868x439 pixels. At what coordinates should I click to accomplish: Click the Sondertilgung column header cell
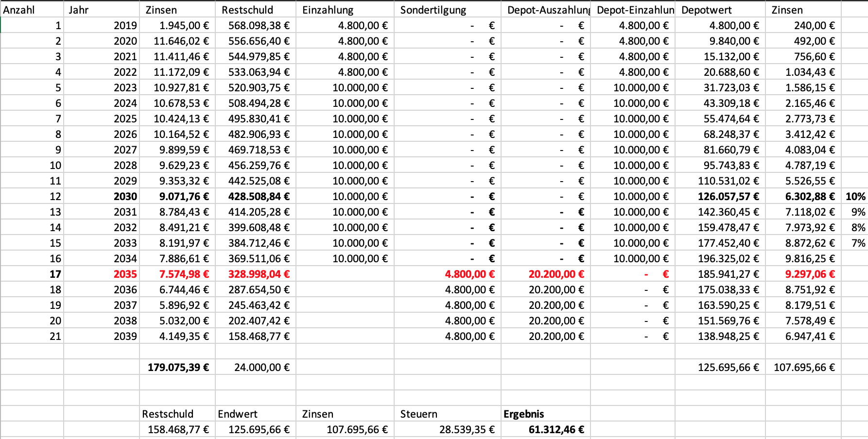(x=448, y=10)
